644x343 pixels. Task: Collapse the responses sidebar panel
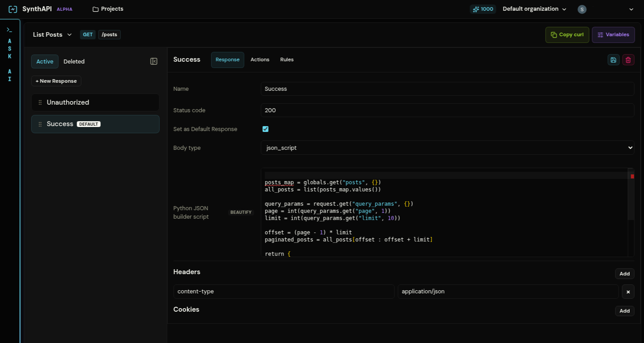[x=154, y=61]
